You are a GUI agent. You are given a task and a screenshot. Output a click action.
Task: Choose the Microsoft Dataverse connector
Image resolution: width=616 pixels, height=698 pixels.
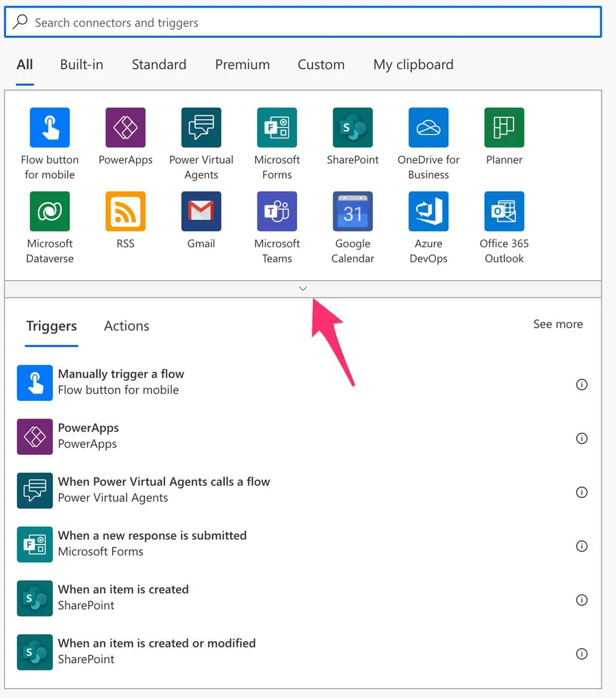50,212
